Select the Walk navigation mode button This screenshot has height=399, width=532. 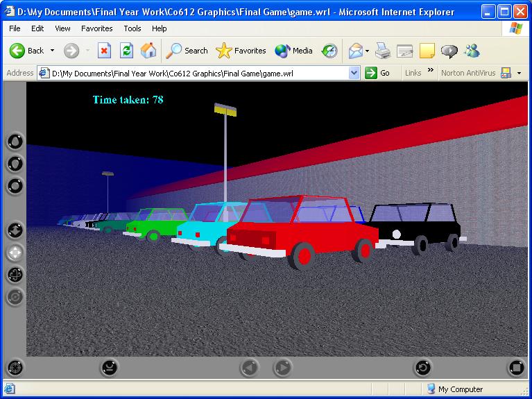pyautogui.click(x=15, y=142)
